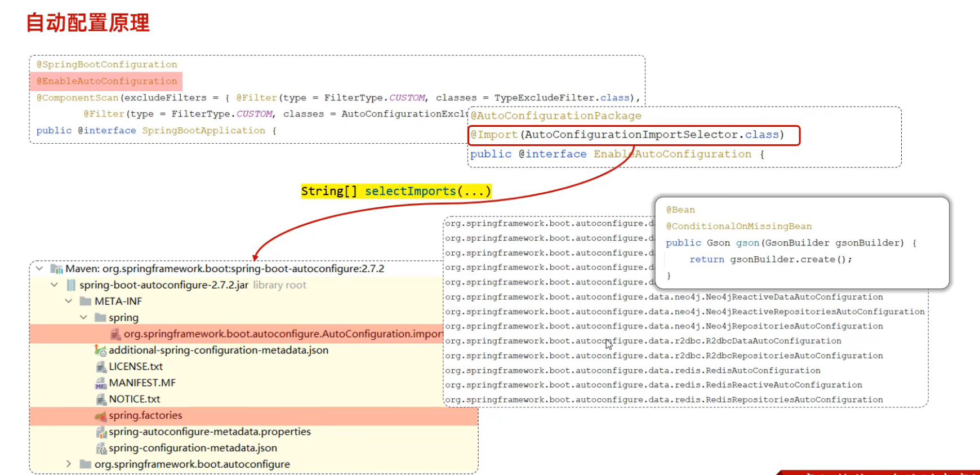980x475 pixels.
Task: Open additional-spring-configuration-metadata.json
Action: (x=219, y=350)
